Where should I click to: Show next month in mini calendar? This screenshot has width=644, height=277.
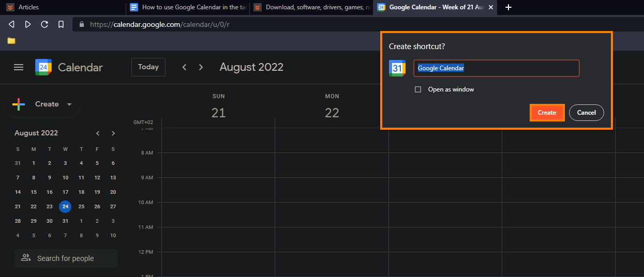(113, 133)
